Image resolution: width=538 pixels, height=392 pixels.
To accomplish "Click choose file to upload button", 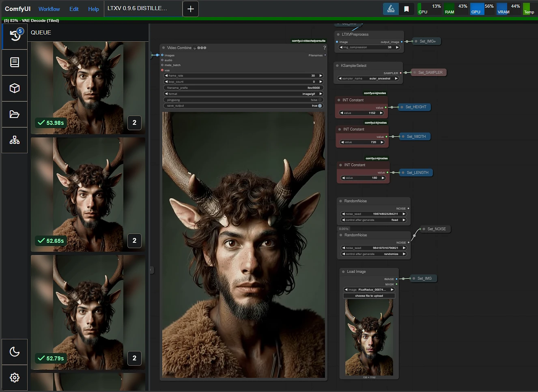I will 369,296.
